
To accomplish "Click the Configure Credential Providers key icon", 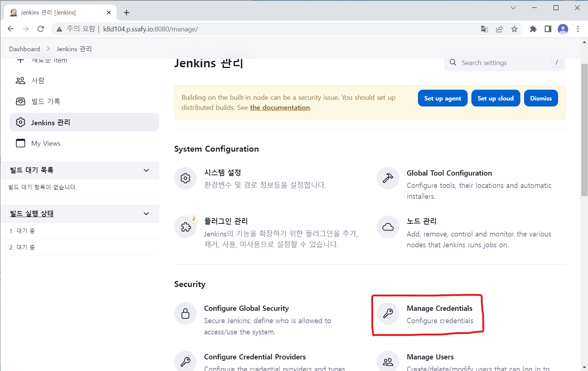I will tap(185, 361).
